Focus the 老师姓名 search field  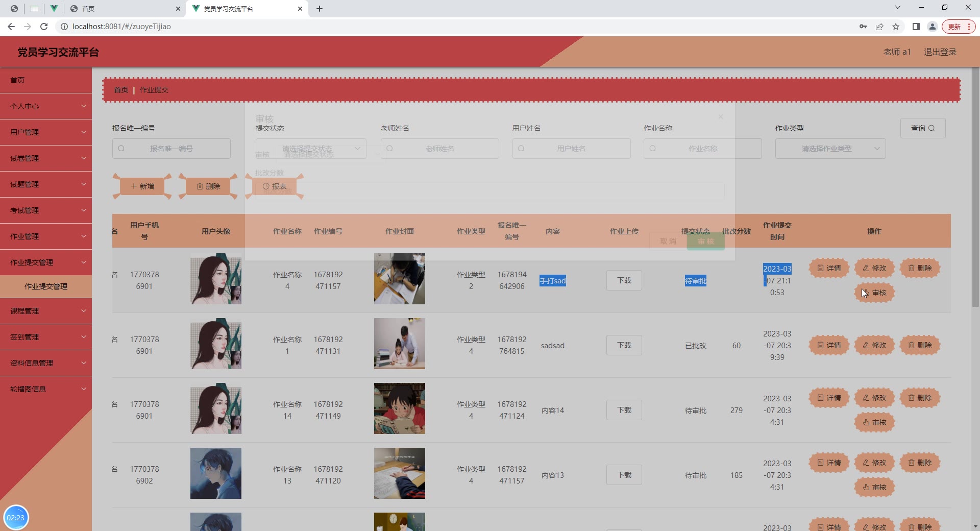[x=440, y=149]
